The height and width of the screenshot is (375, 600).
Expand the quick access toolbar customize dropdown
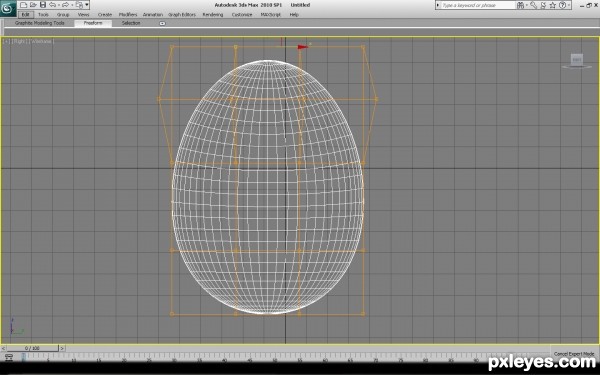point(87,5)
